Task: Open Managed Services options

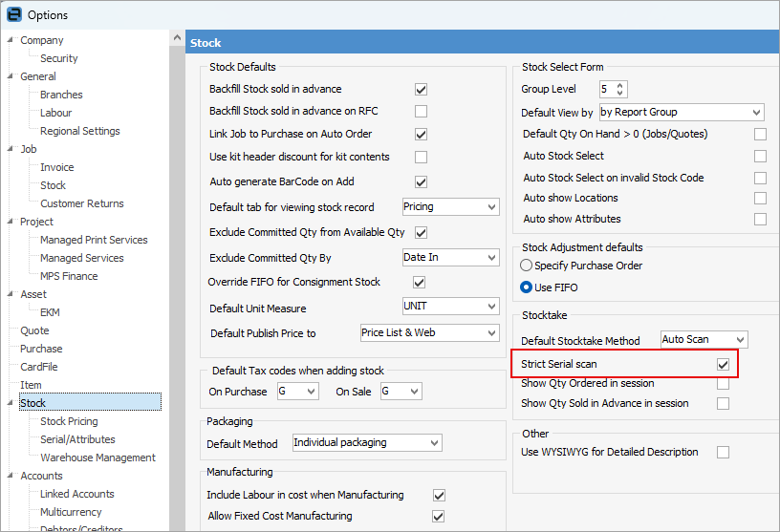Action: tap(81, 258)
